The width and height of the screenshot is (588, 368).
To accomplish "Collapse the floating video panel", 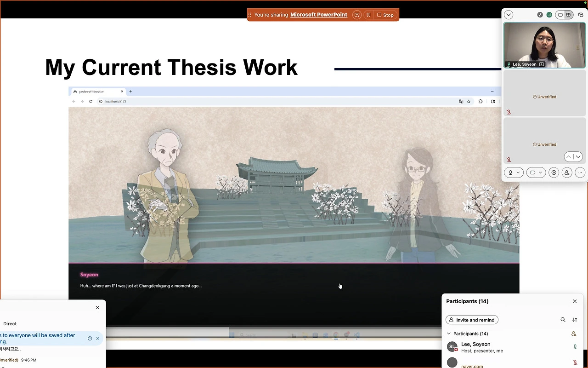I will click(x=509, y=15).
